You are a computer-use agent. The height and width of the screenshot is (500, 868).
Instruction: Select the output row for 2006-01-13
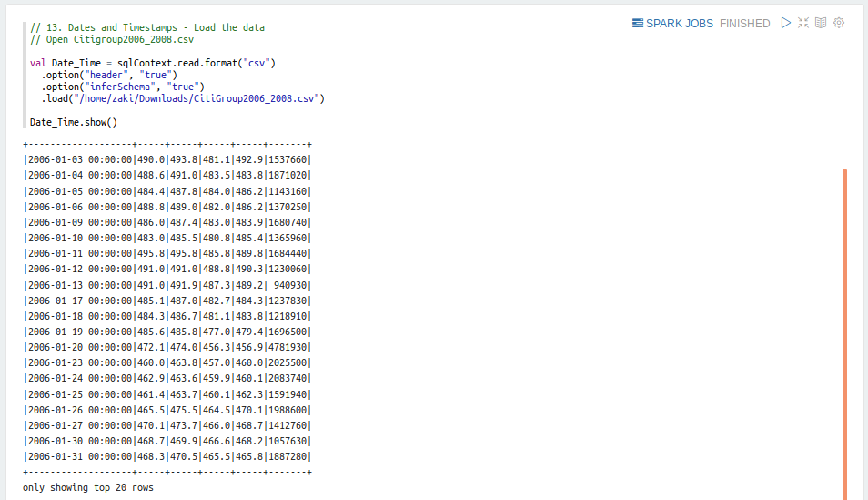[x=167, y=285]
